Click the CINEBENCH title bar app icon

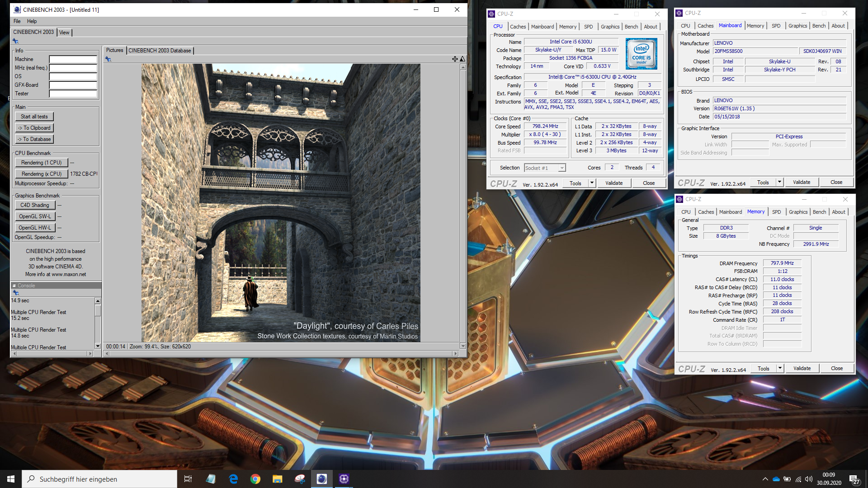(x=17, y=9)
